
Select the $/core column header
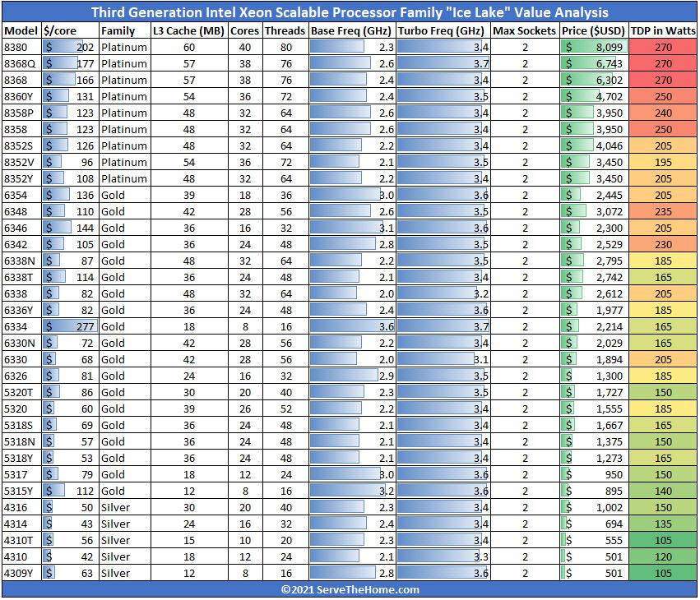[70, 30]
